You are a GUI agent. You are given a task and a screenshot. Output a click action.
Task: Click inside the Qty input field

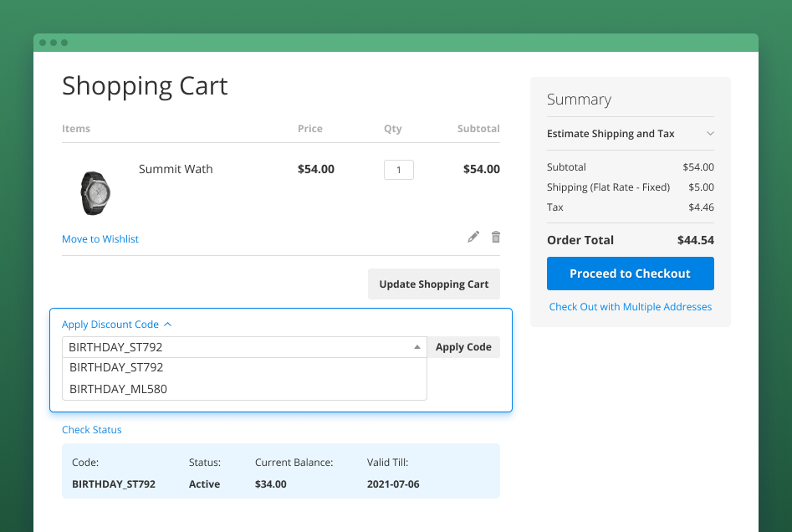point(399,169)
